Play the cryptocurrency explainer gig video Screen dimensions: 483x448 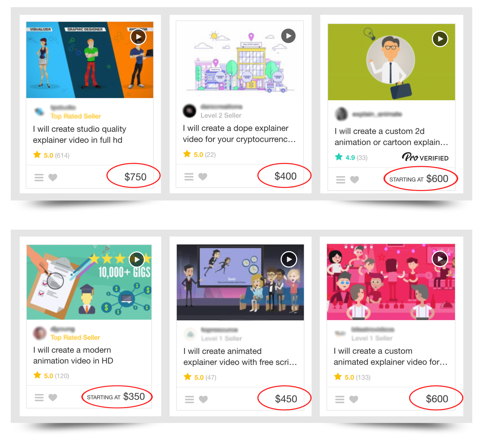pyautogui.click(x=288, y=36)
